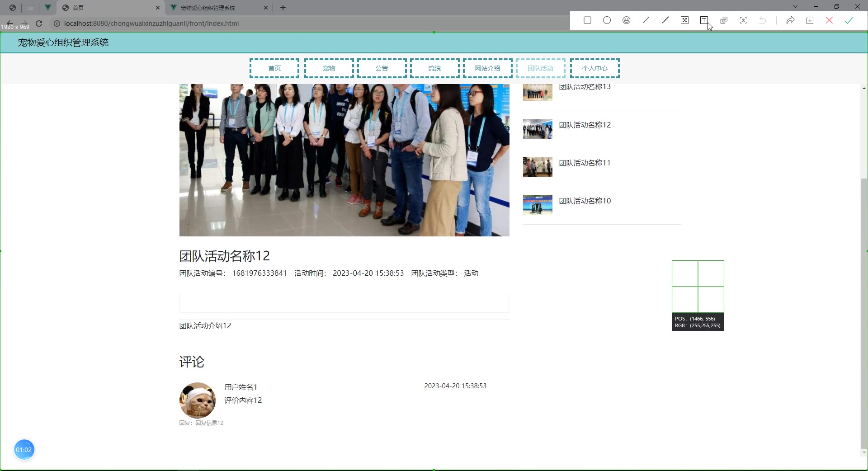This screenshot has height=471, width=868.
Task: Select the mosaic blur tool
Action: pyautogui.click(x=684, y=20)
